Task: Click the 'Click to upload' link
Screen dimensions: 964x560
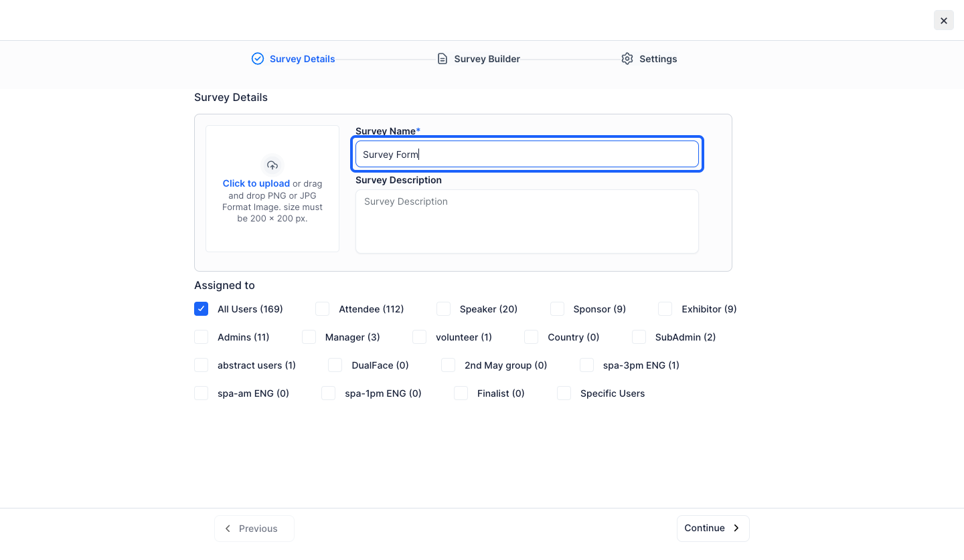Action: pyautogui.click(x=256, y=183)
